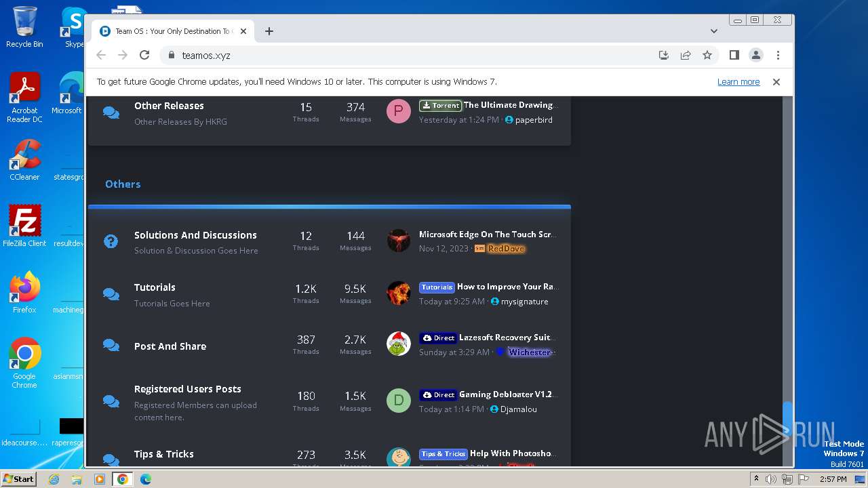Open FileZilla Client desktop shortcut
Screen dimensions: 868x488
pyautogui.click(x=24, y=226)
